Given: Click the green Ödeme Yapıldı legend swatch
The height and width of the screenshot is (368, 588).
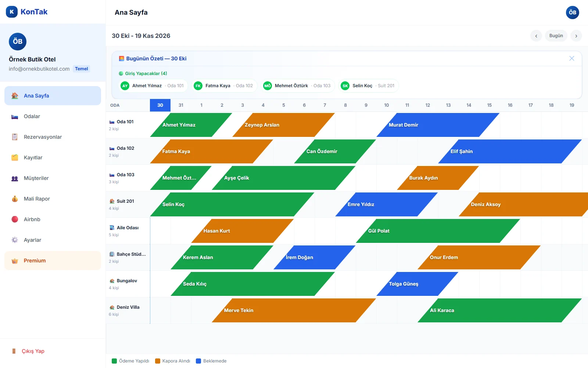Looking at the screenshot, I should (x=114, y=361).
